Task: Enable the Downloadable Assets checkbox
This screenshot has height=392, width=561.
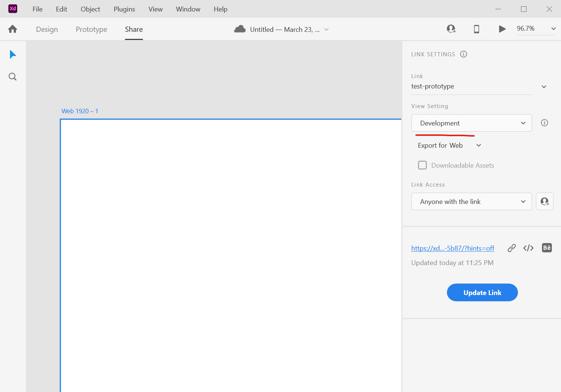Action: coord(422,165)
